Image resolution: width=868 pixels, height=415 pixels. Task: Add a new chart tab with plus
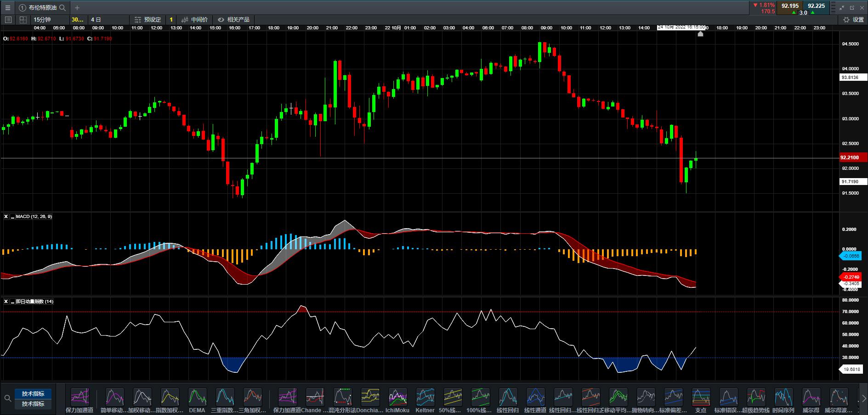coord(77,8)
